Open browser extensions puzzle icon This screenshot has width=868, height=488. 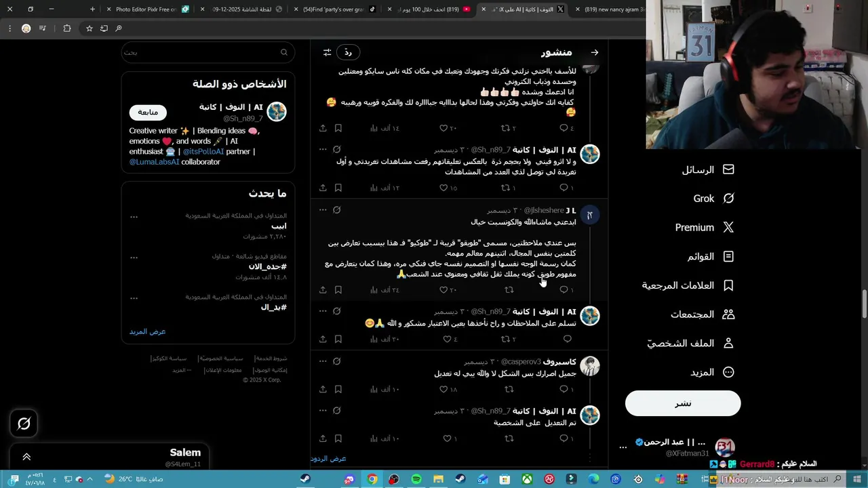click(67, 28)
